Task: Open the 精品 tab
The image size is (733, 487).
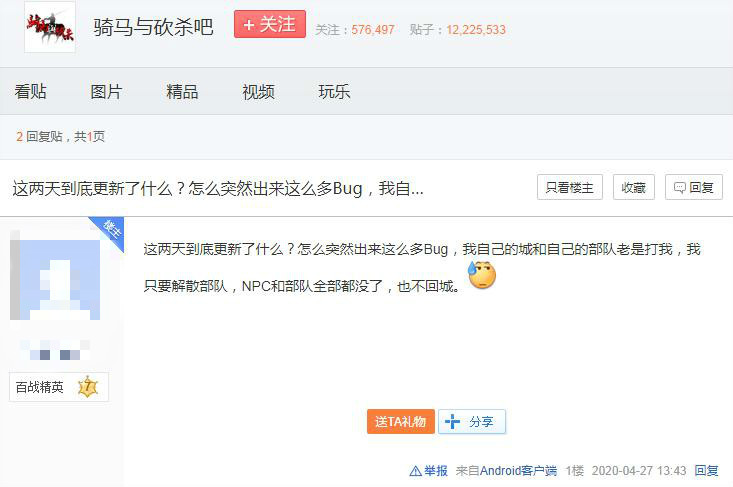Action: [182, 91]
